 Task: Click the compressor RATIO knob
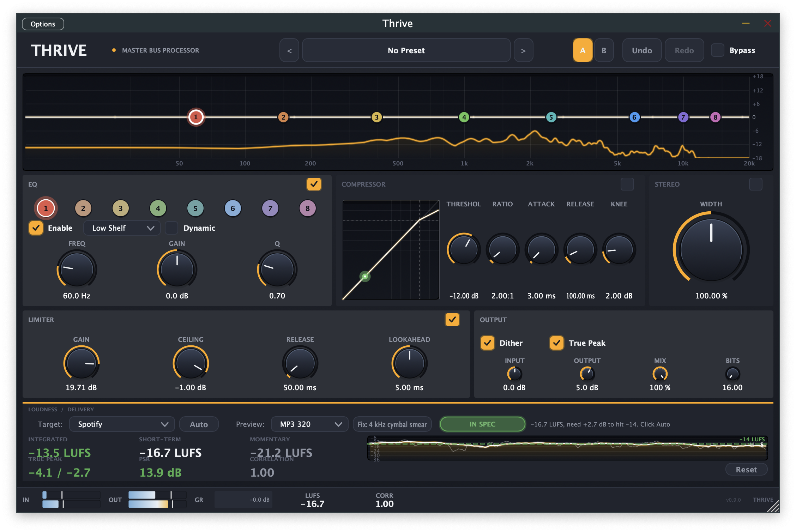[x=503, y=250]
